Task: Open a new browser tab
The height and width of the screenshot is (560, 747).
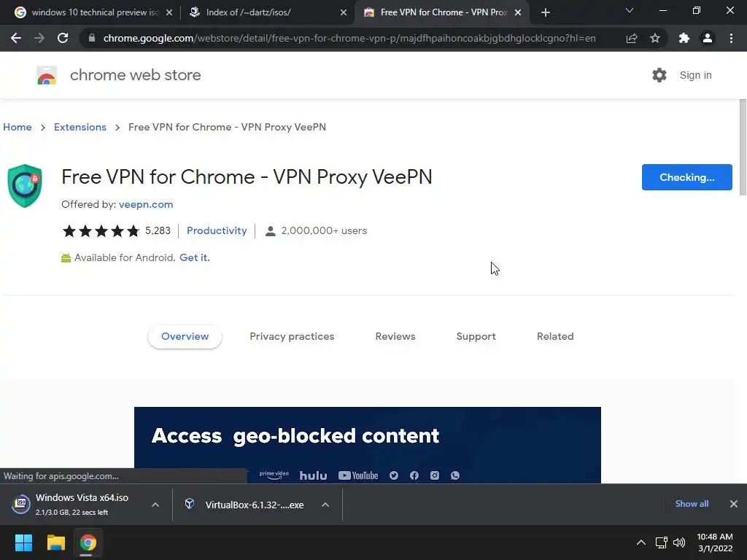Action: point(546,12)
